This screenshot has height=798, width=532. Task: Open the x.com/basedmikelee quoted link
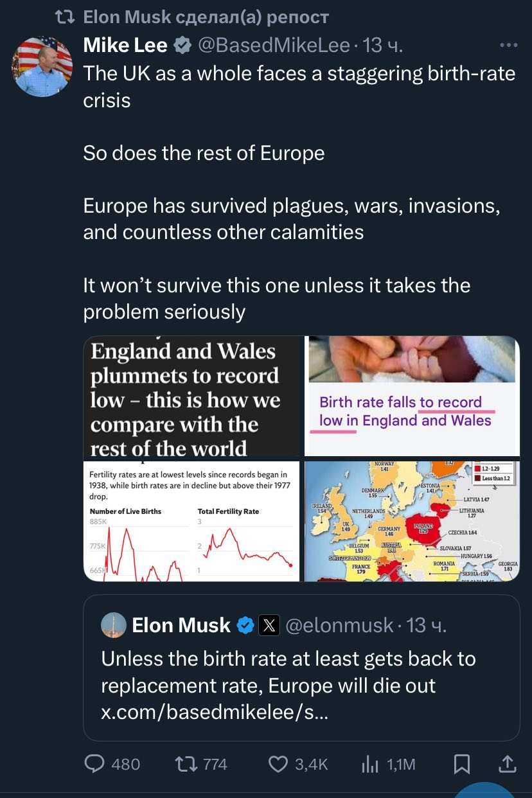click(x=215, y=713)
